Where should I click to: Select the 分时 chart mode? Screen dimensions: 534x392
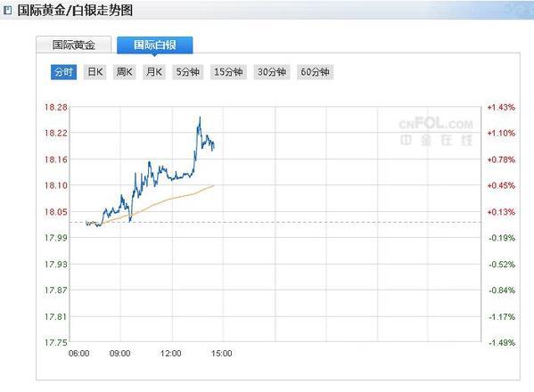point(63,72)
